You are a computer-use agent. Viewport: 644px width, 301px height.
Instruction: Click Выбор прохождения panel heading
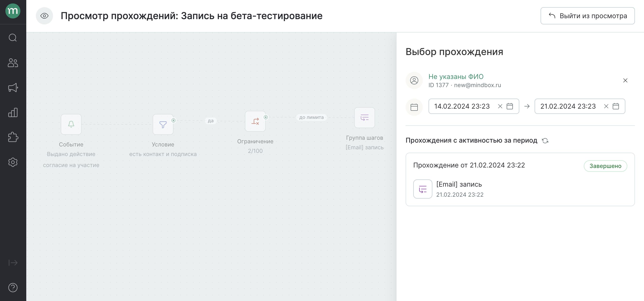(x=454, y=52)
